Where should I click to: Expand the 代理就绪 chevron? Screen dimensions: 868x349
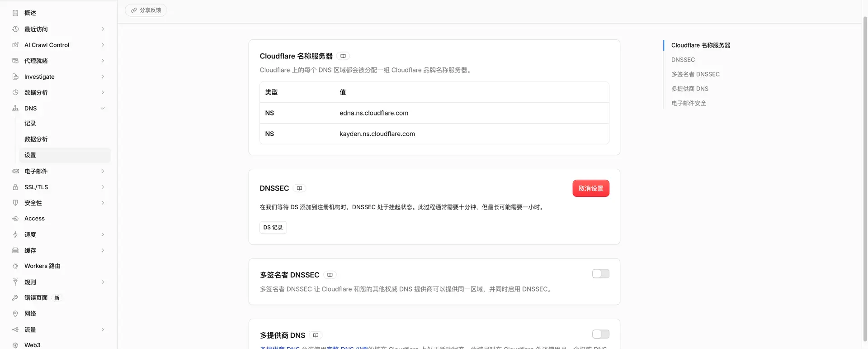(103, 61)
